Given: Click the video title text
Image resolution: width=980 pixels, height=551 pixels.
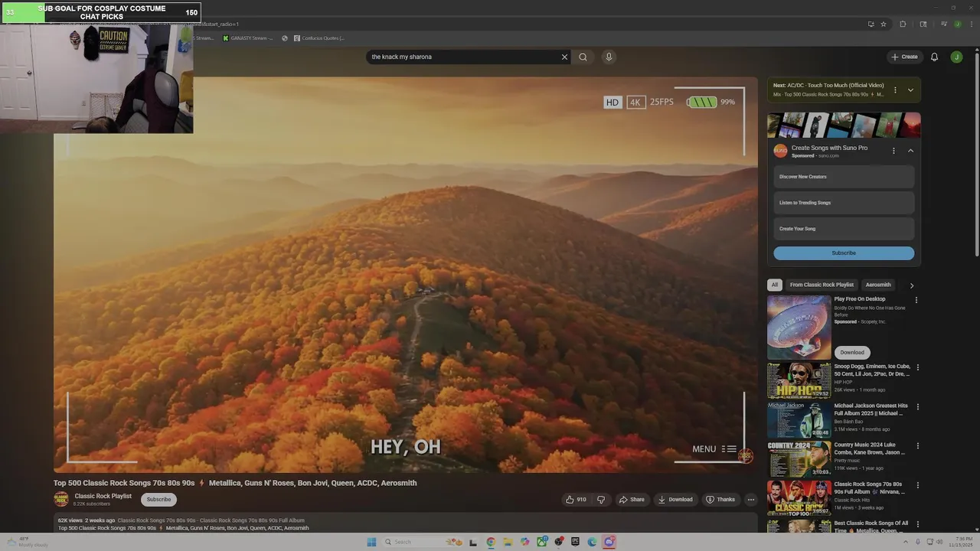Looking at the screenshot, I should [x=235, y=483].
